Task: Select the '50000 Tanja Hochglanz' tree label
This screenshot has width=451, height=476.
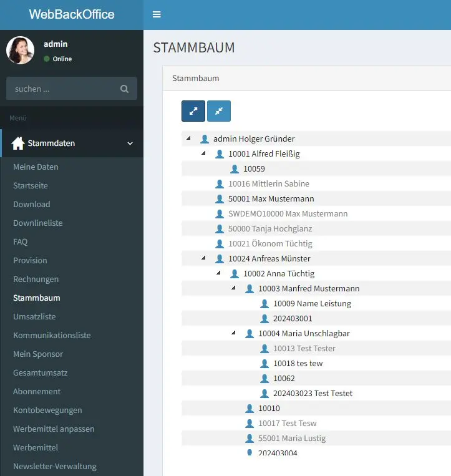Action: 270,228
